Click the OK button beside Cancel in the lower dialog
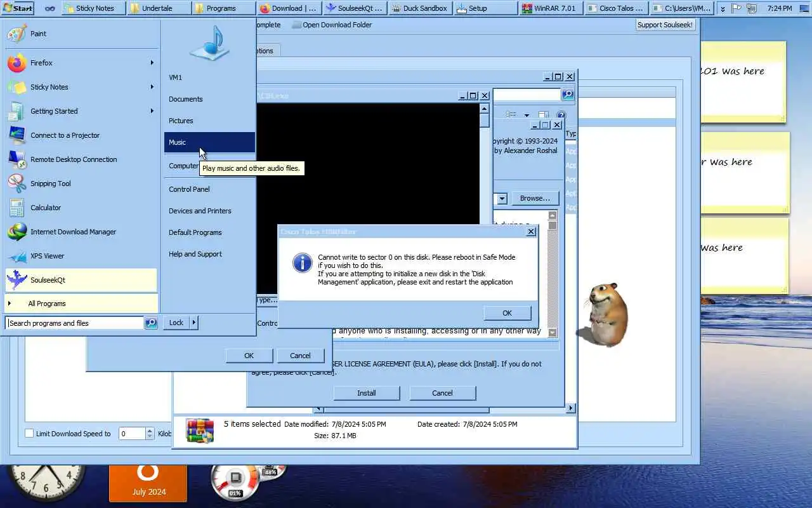 click(x=249, y=356)
